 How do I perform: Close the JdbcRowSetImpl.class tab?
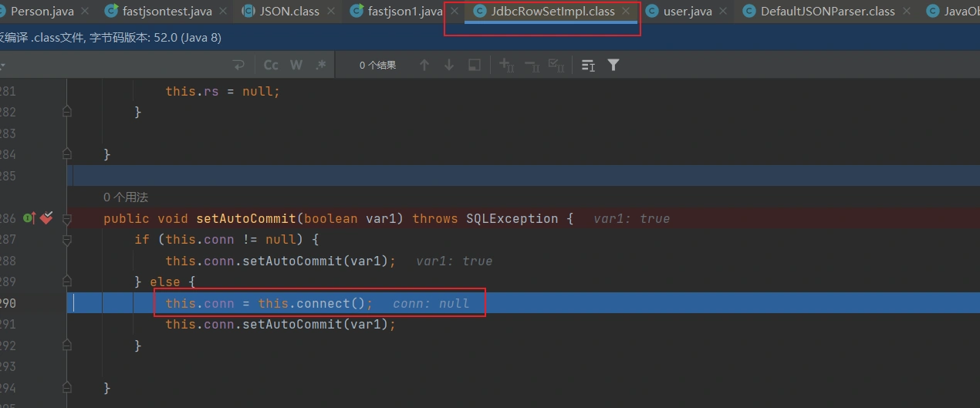[x=626, y=12]
